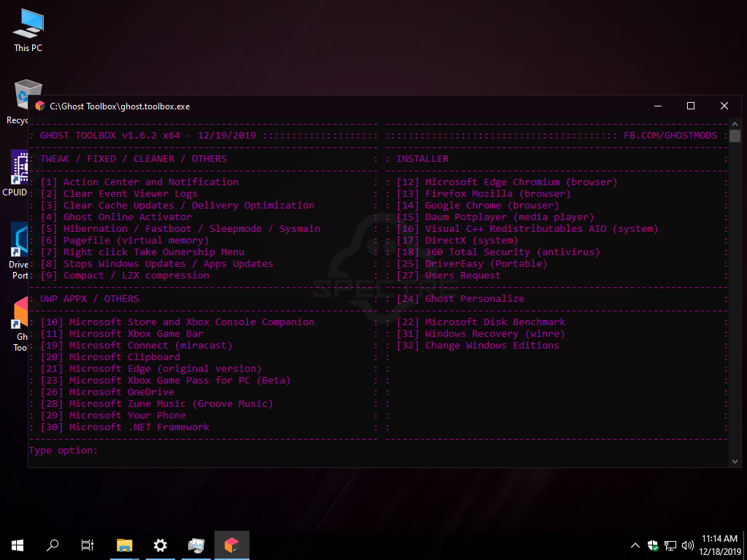Screen dimensions: 747x560
Task: Click '[17] DirectX (system)'
Action: tap(458, 240)
